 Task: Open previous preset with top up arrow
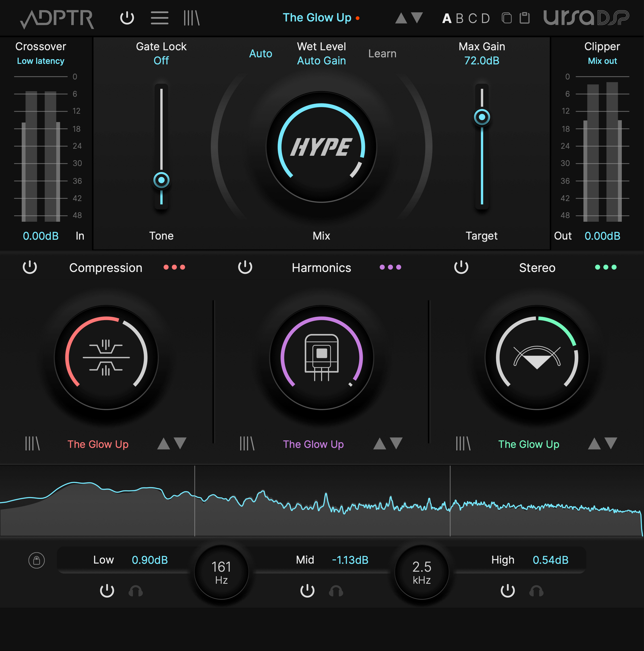(x=401, y=18)
